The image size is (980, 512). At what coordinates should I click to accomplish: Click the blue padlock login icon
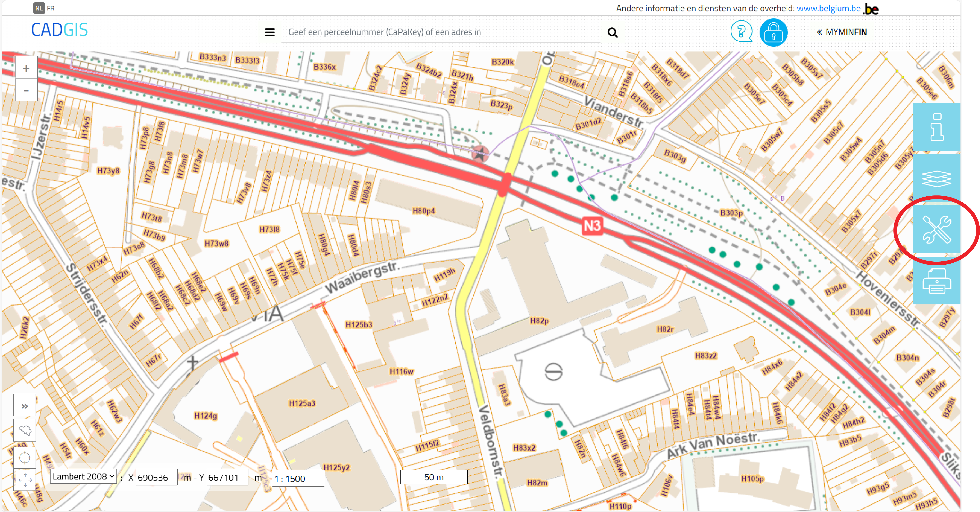[x=773, y=32]
